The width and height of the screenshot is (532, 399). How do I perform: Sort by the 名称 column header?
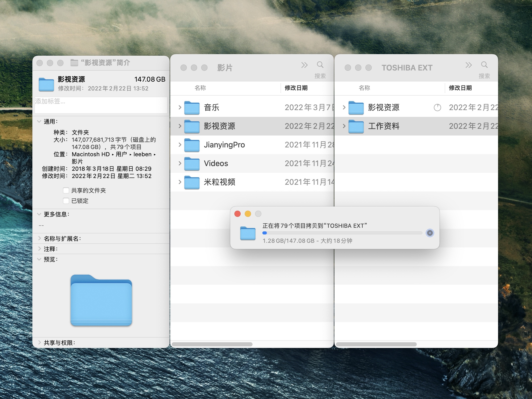click(200, 88)
